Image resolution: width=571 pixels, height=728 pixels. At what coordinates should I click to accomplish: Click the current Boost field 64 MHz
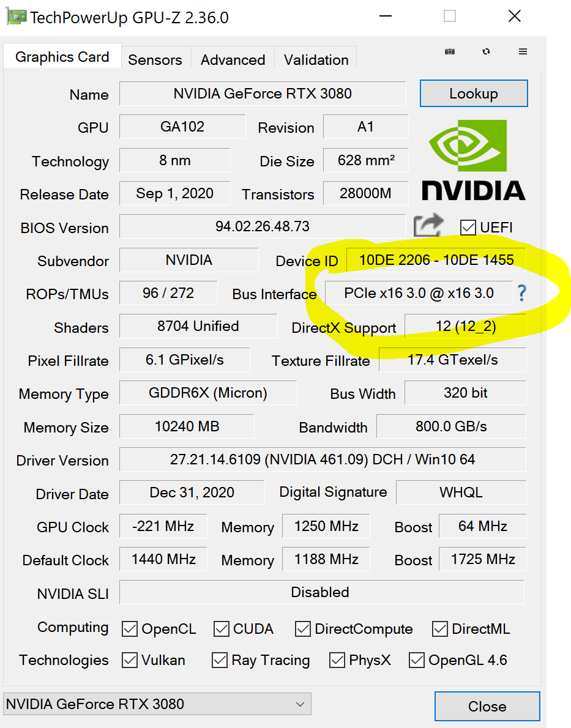pyautogui.click(x=483, y=526)
